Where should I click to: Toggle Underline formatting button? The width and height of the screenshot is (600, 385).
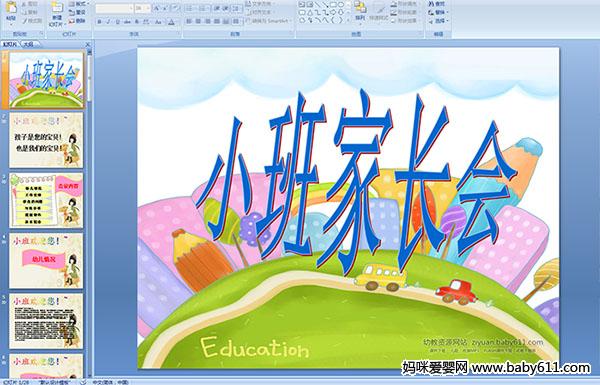pos(118,22)
